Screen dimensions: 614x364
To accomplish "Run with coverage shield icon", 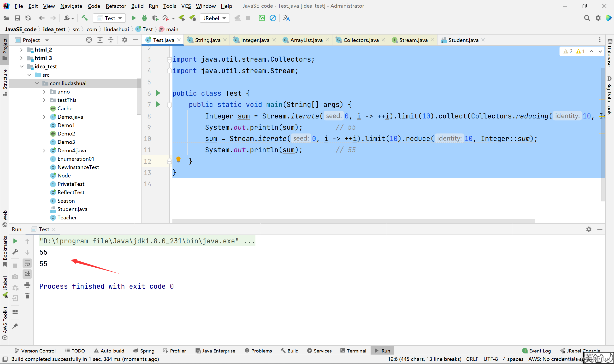I will pos(155,18).
